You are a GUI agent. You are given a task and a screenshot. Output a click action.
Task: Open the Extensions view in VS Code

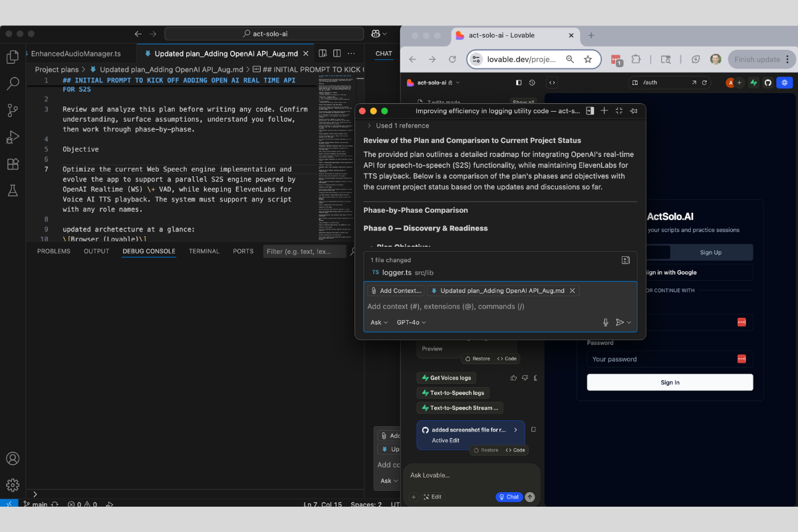12,164
